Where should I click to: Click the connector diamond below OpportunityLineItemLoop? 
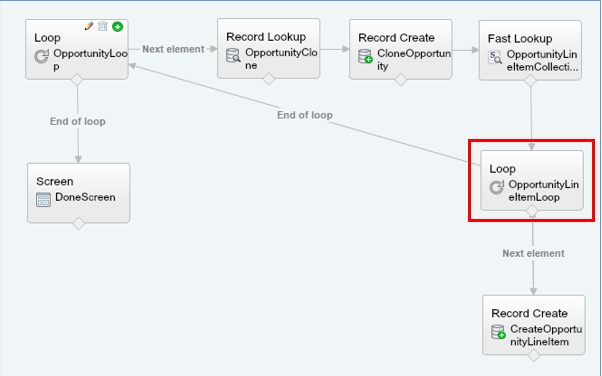click(532, 210)
